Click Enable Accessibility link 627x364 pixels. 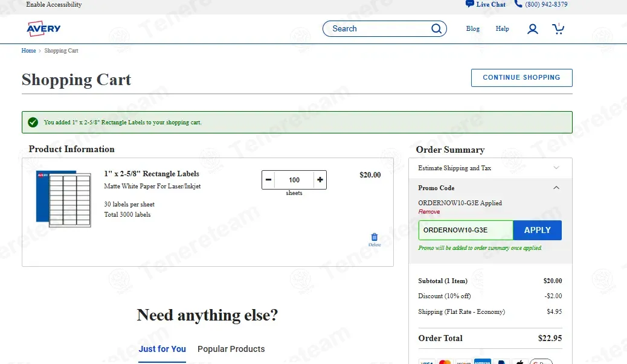point(54,4)
